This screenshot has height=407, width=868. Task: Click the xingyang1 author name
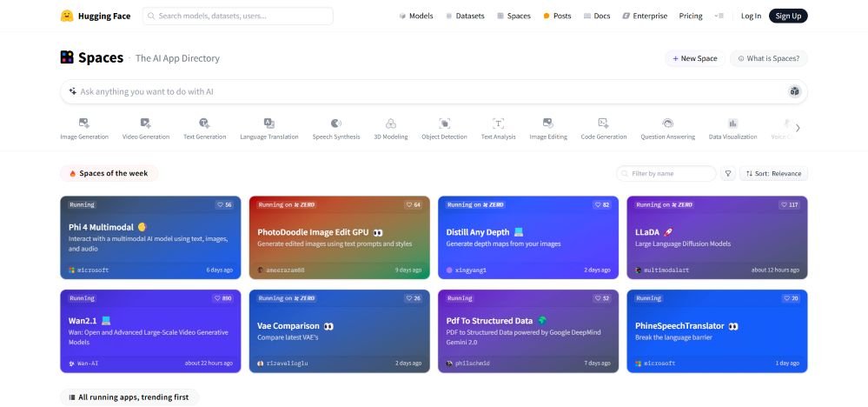[x=471, y=270]
